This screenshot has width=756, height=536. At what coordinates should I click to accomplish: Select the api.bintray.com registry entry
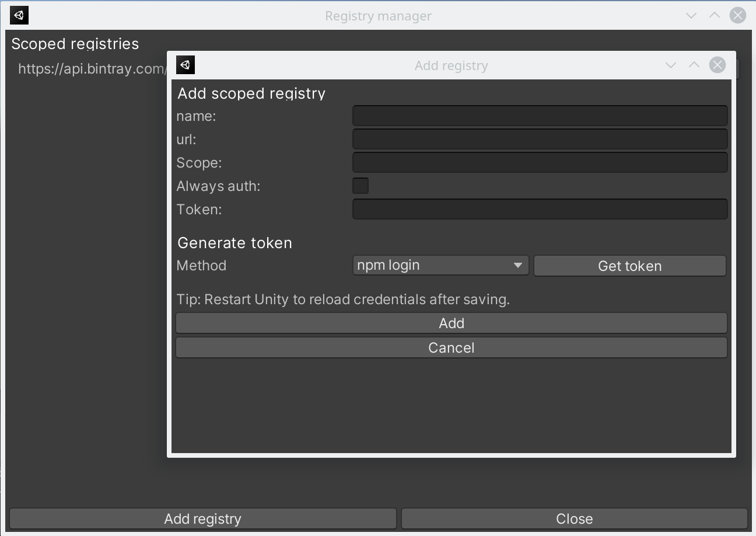point(90,69)
